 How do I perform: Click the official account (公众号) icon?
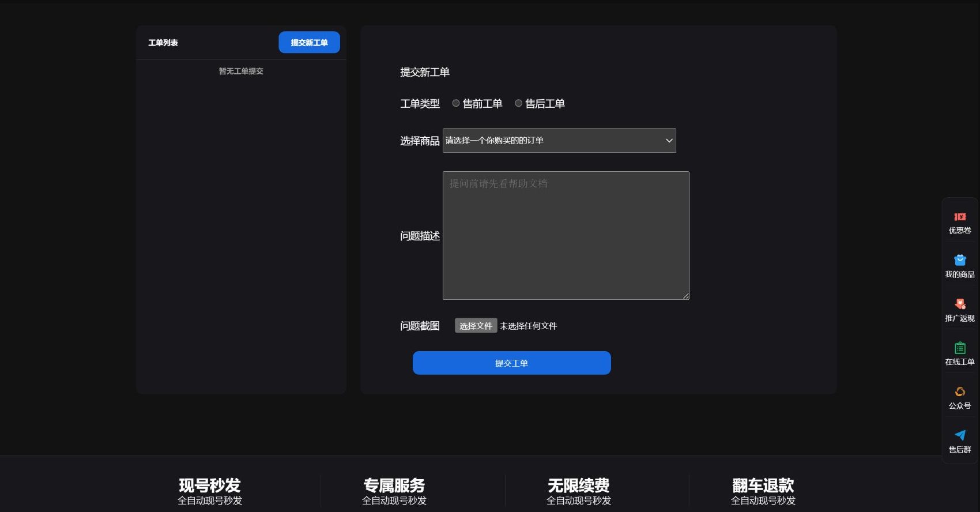(960, 392)
